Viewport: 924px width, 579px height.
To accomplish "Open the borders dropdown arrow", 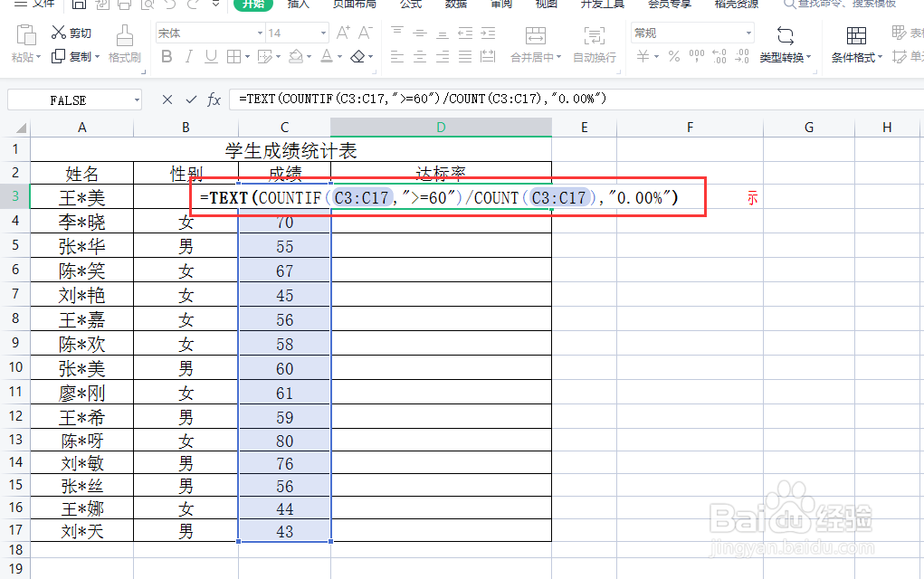I will point(247,57).
